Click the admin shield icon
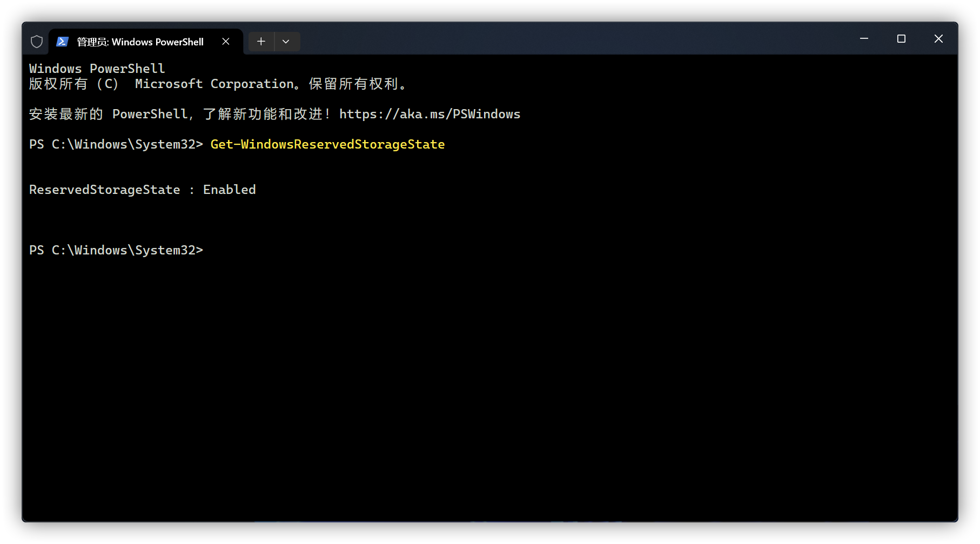Screen dimensions: 980x544 [x=36, y=41]
